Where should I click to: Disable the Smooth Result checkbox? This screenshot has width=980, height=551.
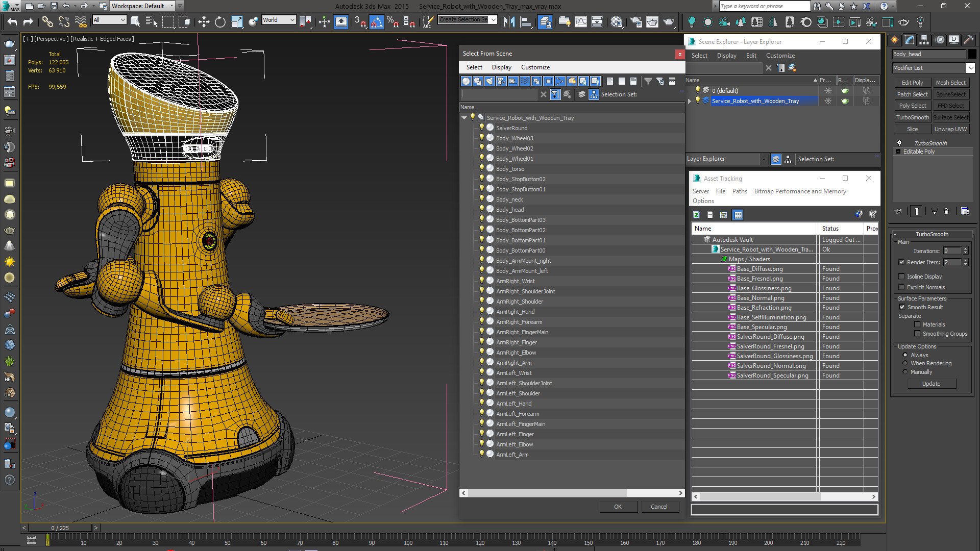902,307
